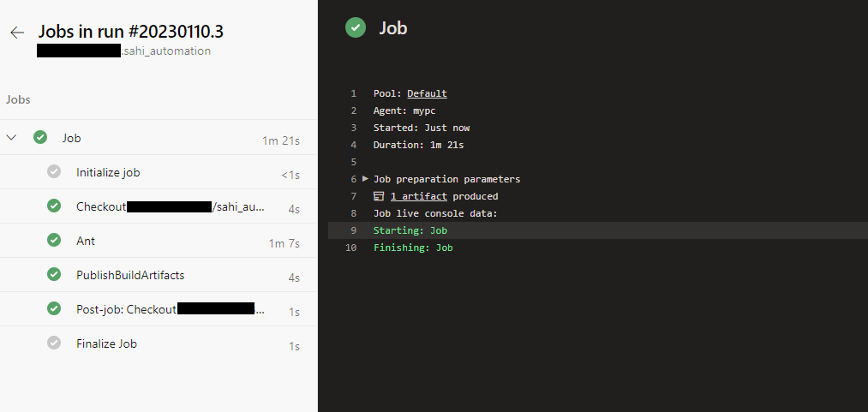This screenshot has width=868, height=412.
Task: Click grey status icon for Finalize Job
Action: (x=54, y=343)
